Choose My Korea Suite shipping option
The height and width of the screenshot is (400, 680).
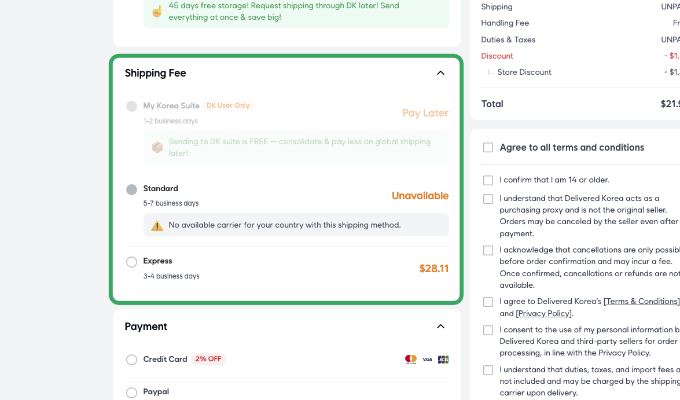click(132, 106)
